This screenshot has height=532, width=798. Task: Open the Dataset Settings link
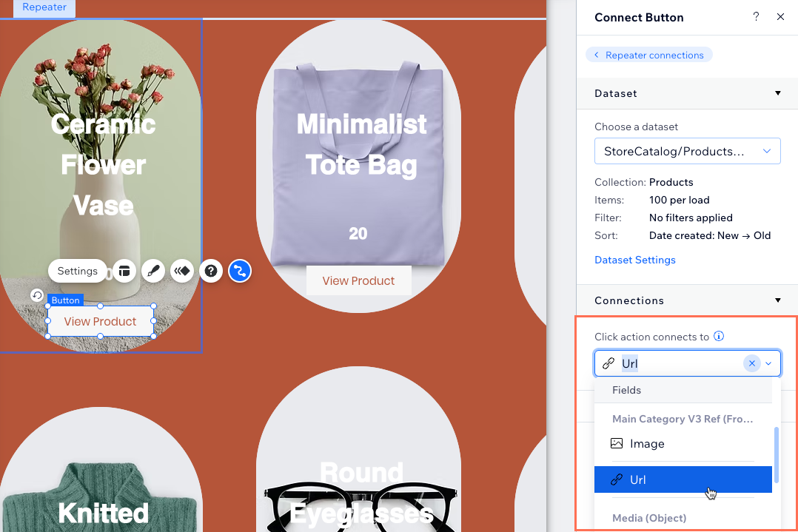point(634,260)
